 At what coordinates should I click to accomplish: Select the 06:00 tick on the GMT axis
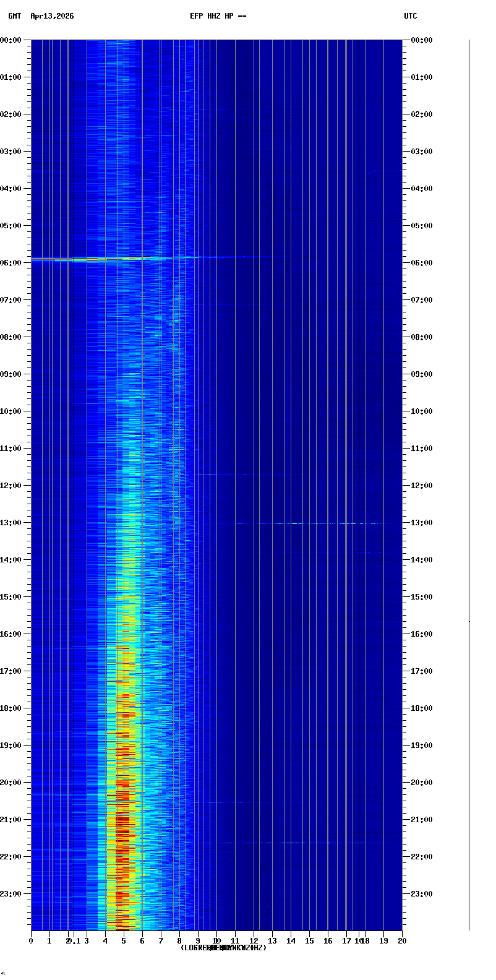[x=11, y=263]
